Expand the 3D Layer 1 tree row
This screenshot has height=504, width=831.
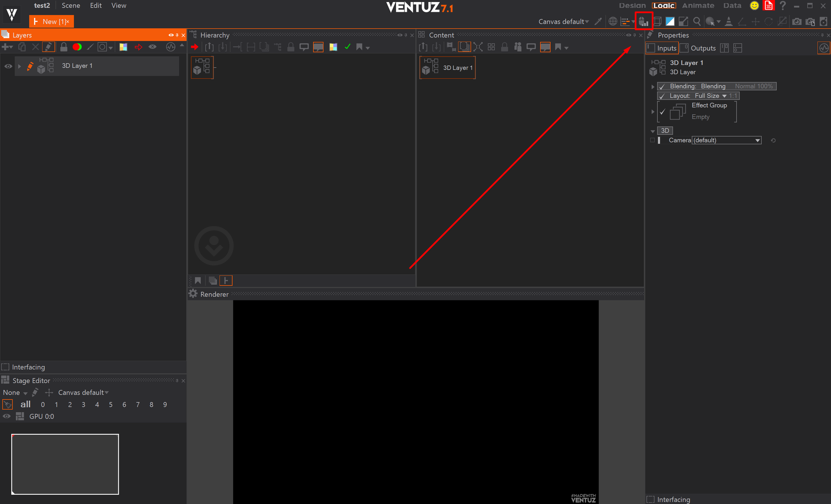click(x=19, y=66)
